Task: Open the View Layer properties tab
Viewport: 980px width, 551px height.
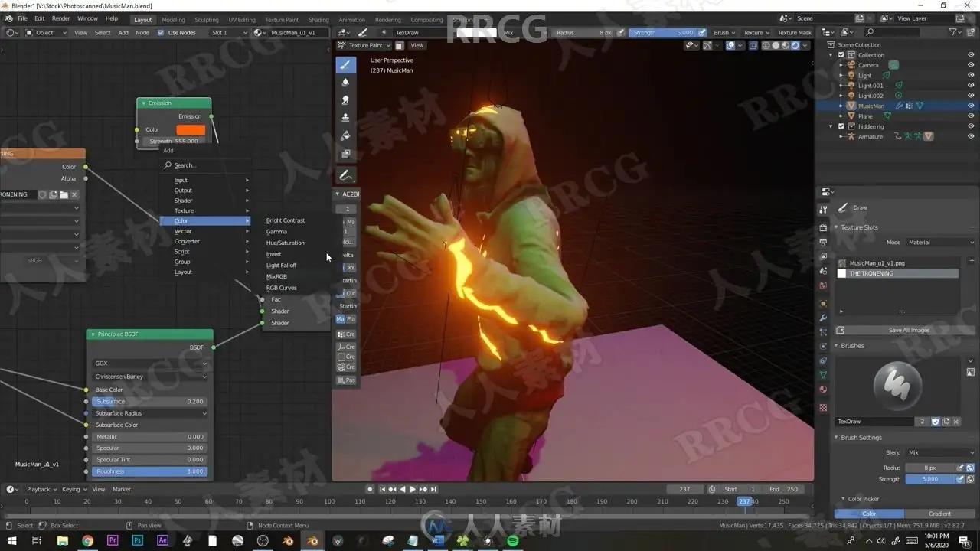Action: pyautogui.click(x=823, y=256)
